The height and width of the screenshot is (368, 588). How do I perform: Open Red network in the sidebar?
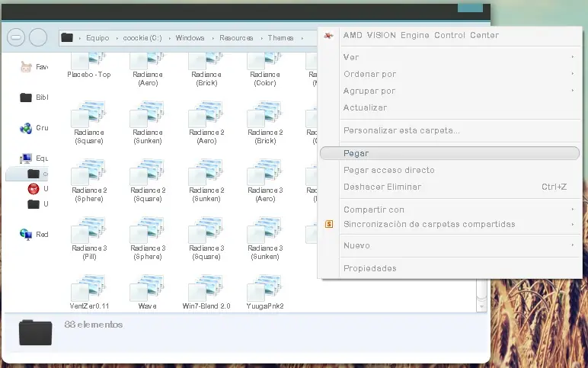pos(34,235)
